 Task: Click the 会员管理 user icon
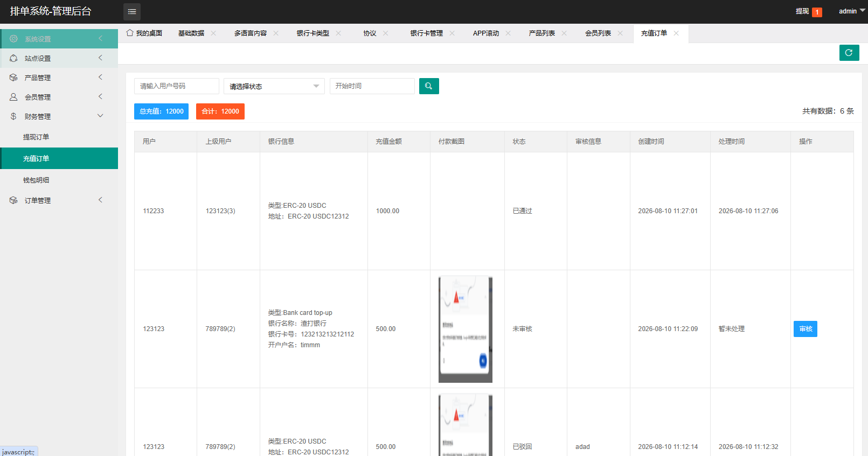[x=13, y=97]
